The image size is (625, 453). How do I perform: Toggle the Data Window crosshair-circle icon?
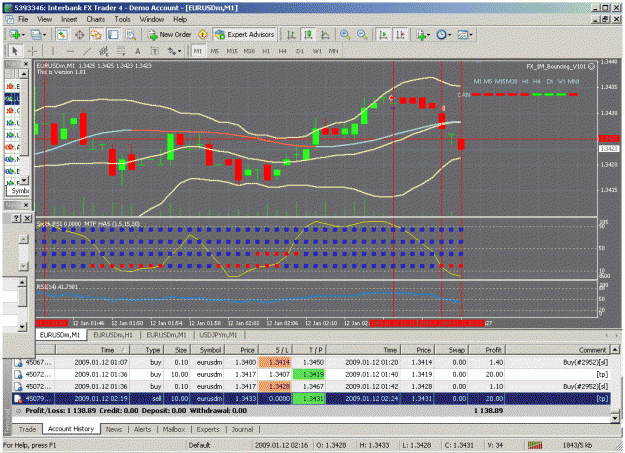point(79,35)
